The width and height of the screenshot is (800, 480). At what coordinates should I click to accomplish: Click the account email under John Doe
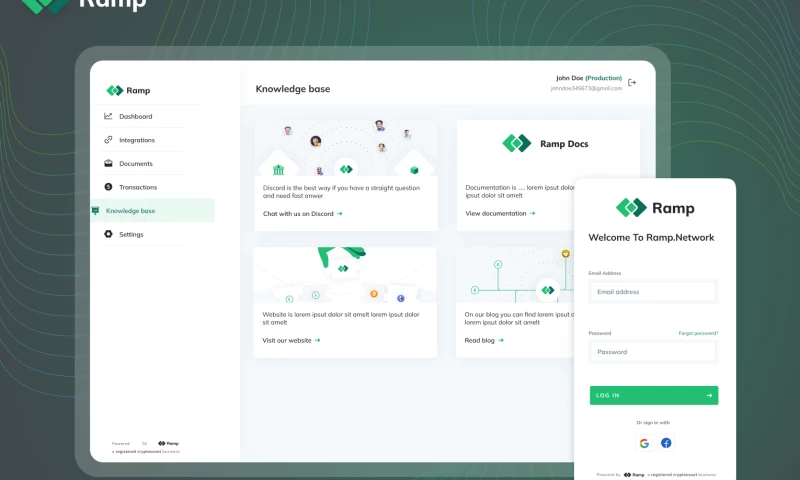586,88
